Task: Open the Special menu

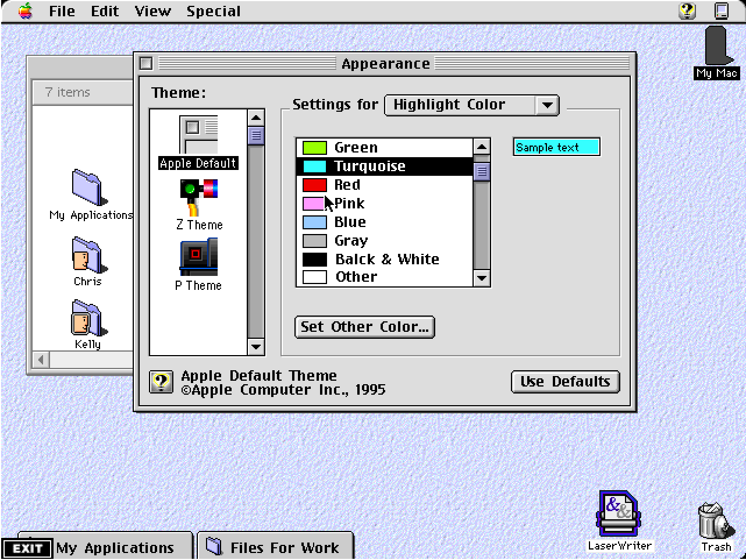Action: point(213,10)
